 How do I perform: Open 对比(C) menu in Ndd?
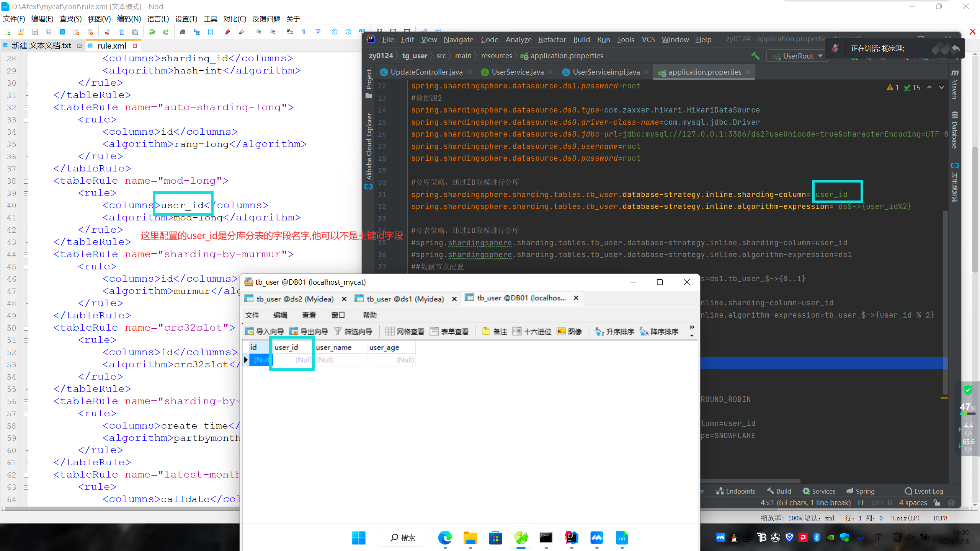pyautogui.click(x=235, y=19)
